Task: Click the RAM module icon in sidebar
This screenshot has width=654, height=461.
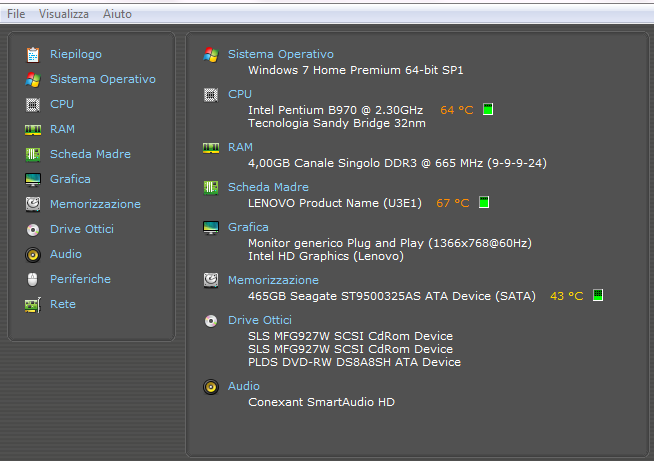Action: click(x=33, y=129)
